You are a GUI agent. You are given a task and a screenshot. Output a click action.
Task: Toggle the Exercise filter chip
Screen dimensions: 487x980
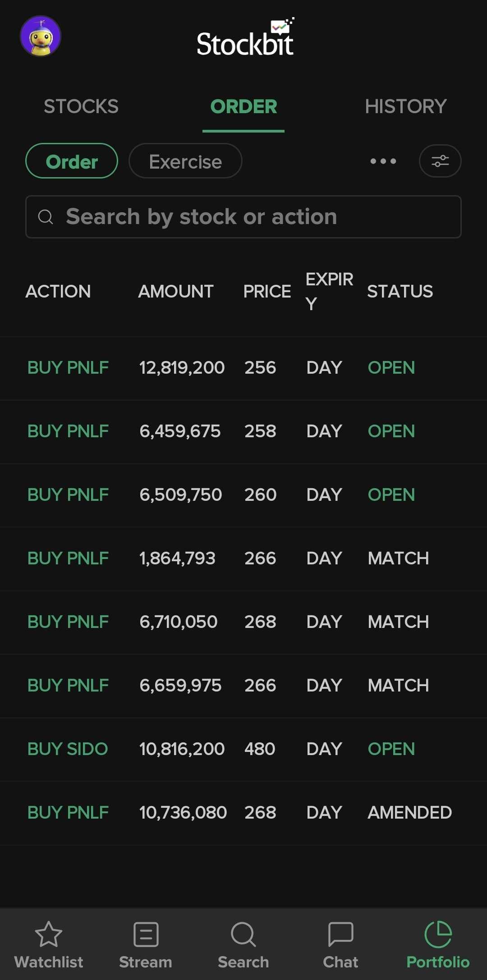coord(185,161)
